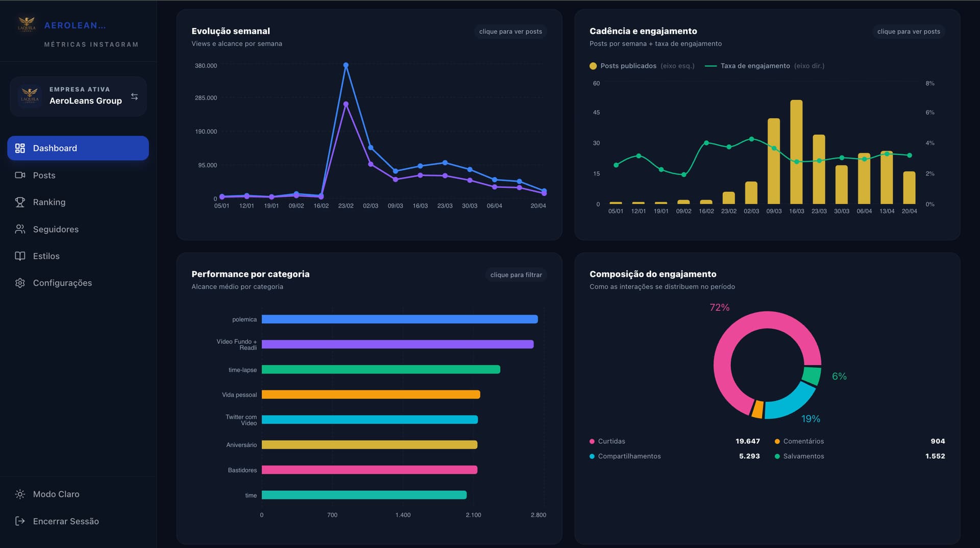Expand the Empresa Ativa company card
This screenshot has width=980, height=548.
click(x=78, y=96)
